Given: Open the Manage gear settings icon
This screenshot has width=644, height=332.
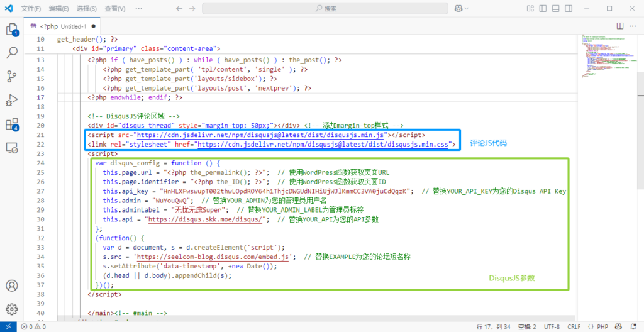Looking at the screenshot, I should [x=11, y=309].
